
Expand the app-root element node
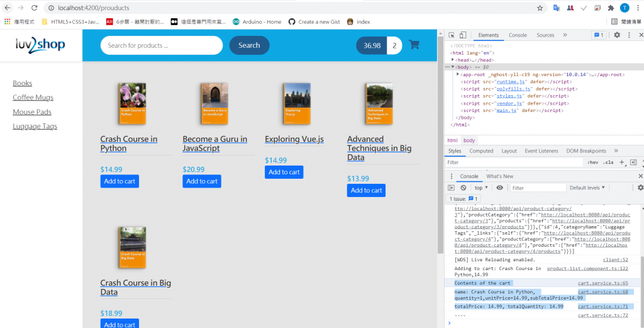point(458,74)
